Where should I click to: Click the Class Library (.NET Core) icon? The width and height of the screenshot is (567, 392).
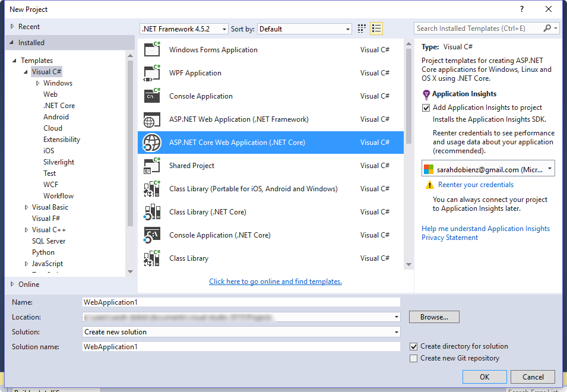pos(152,212)
